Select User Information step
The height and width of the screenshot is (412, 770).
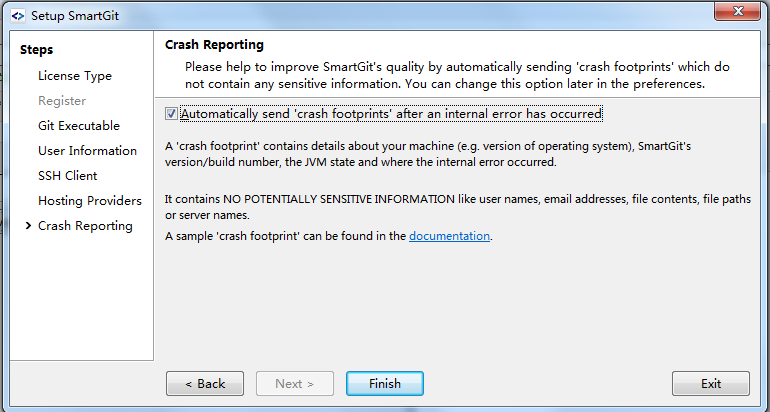pos(87,151)
